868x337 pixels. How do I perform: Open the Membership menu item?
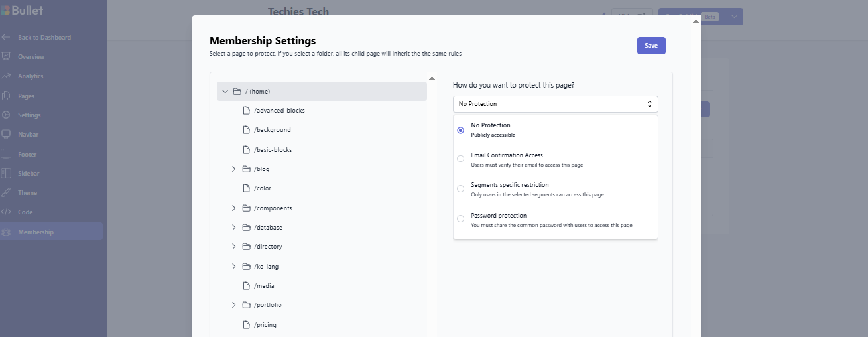click(x=36, y=232)
